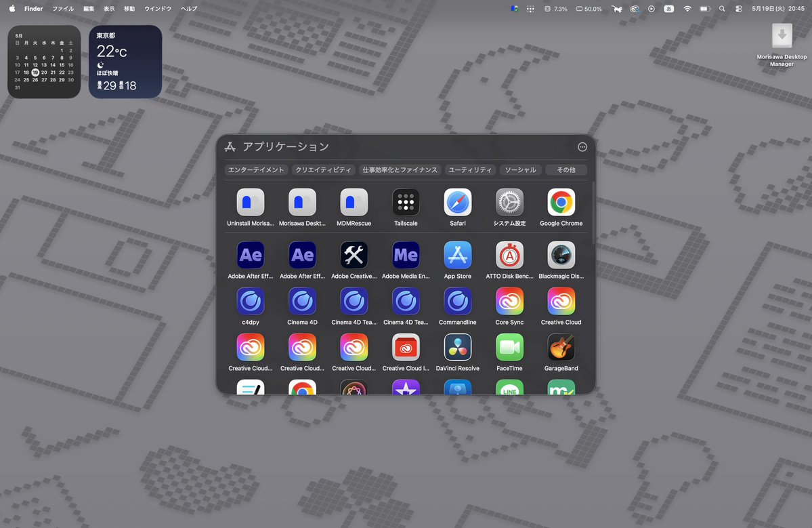Open the あ input source menu
812x528 pixels.
click(x=669, y=9)
